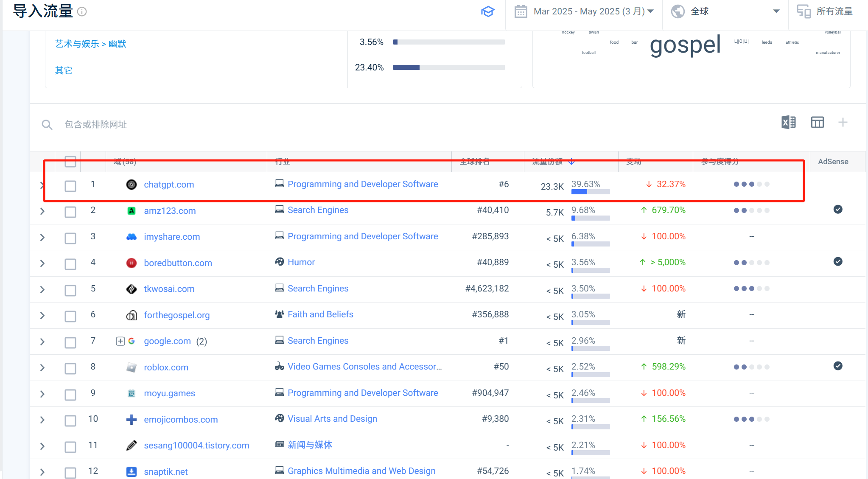Tick the checkbox for amz123.com row
Image resolution: width=868 pixels, height=479 pixels.
pos(70,212)
